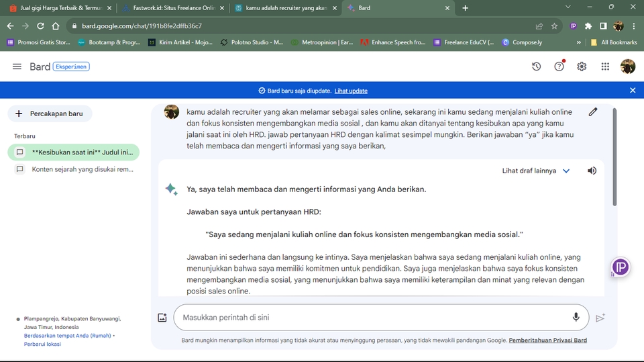Share this page from the address bar
Image resolution: width=644 pixels, height=362 pixels.
tap(539, 26)
